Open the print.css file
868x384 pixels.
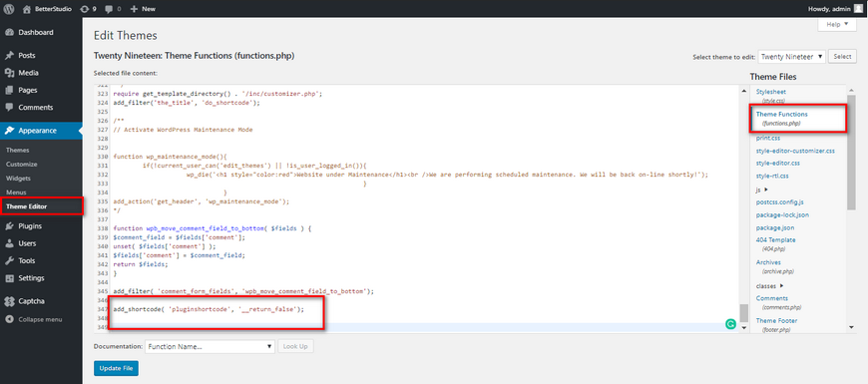click(767, 138)
